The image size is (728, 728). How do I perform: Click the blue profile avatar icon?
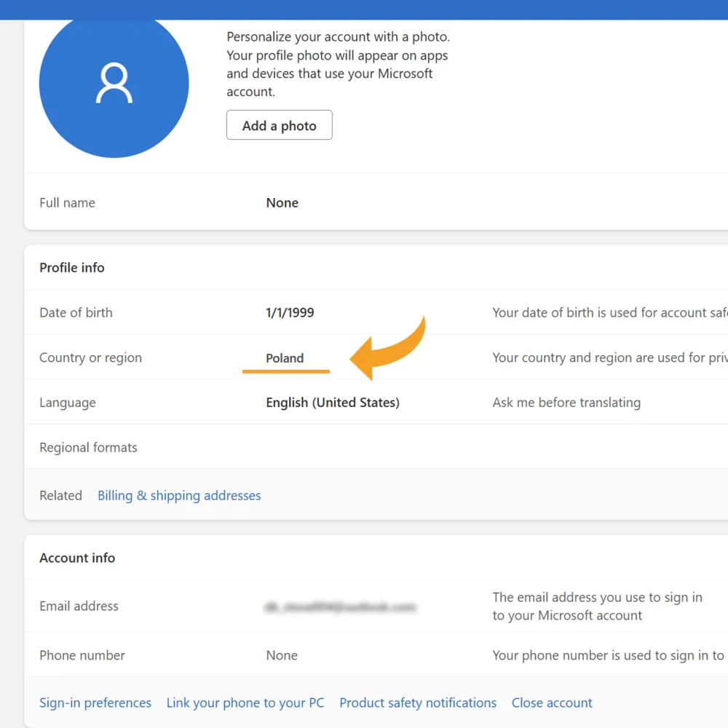pos(114,84)
